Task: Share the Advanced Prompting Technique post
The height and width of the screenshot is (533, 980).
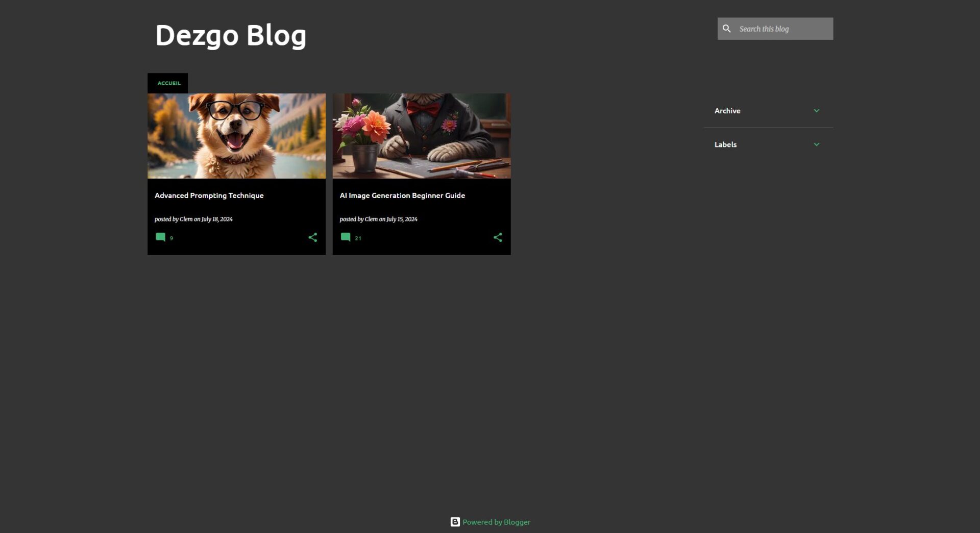Action: (312, 237)
